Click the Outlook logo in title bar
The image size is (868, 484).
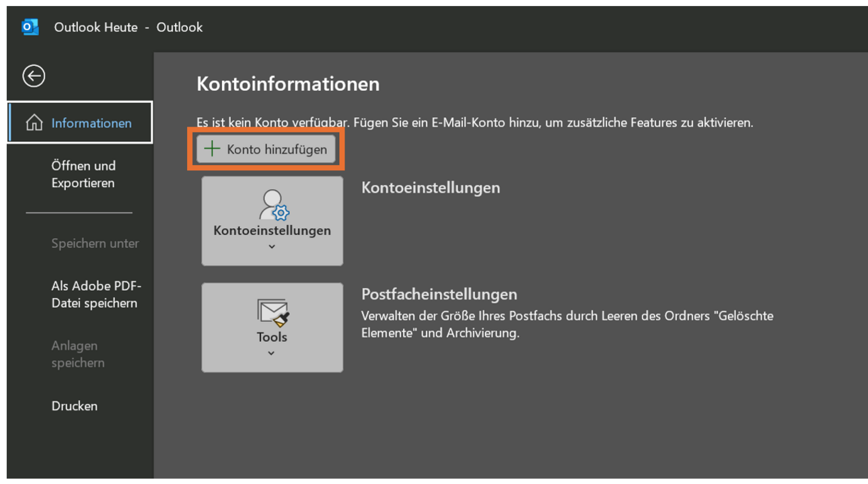click(30, 28)
